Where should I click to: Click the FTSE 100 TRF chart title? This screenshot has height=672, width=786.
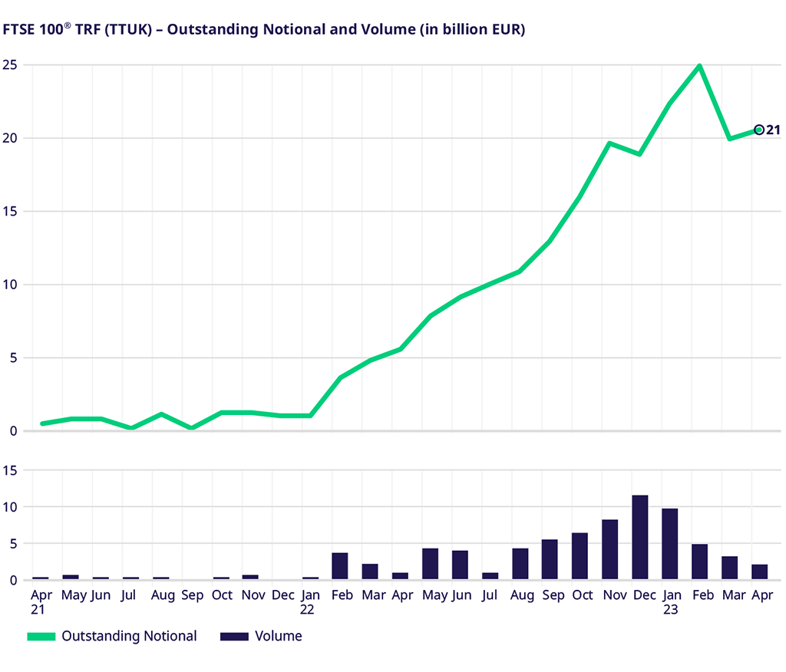[263, 30]
